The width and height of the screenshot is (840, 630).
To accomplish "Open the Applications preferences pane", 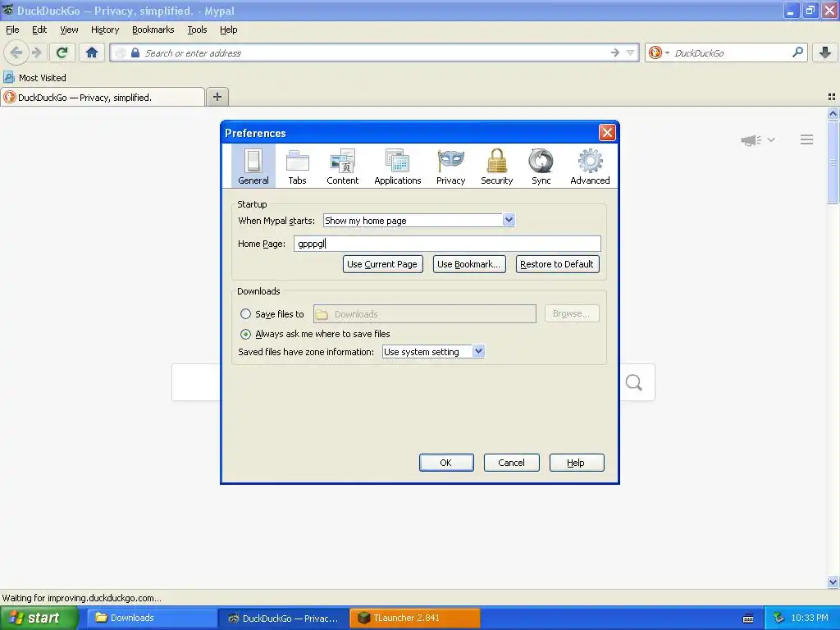I will pyautogui.click(x=398, y=166).
